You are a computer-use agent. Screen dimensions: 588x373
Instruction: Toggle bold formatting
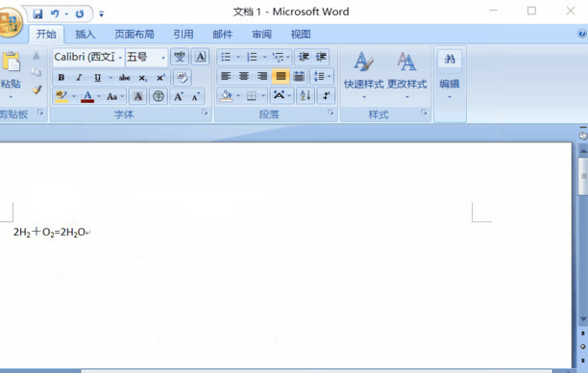click(x=61, y=78)
